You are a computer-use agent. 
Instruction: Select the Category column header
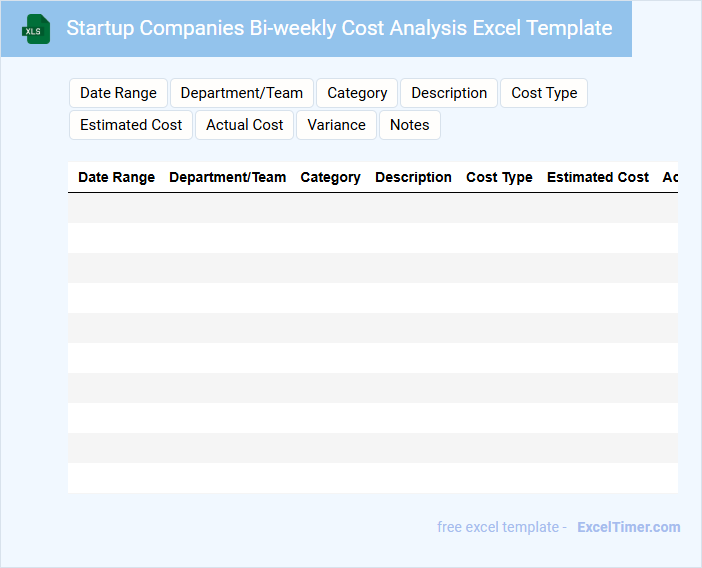(330, 177)
